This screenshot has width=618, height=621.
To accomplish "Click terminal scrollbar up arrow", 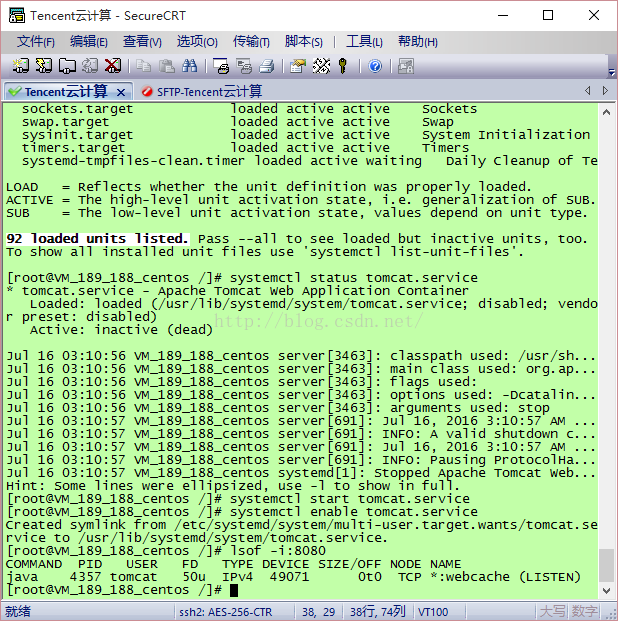I will 606,112.
